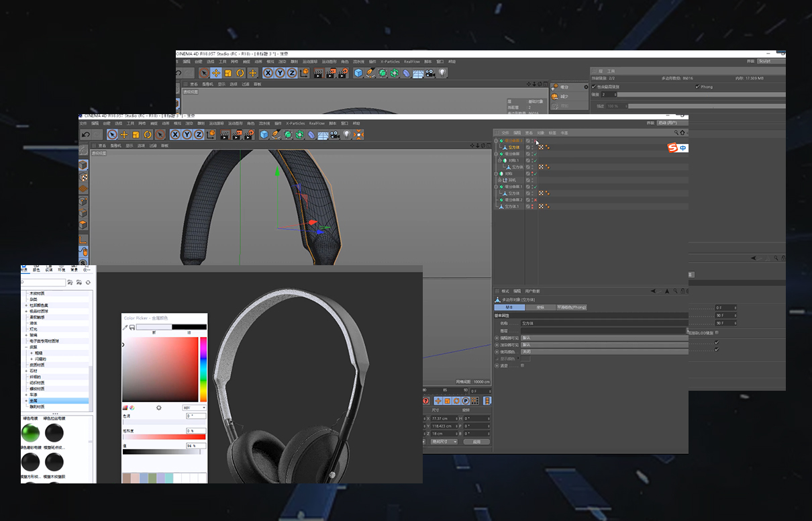
Task: Switch to Model mode in middle window palette
Action: click(x=83, y=164)
